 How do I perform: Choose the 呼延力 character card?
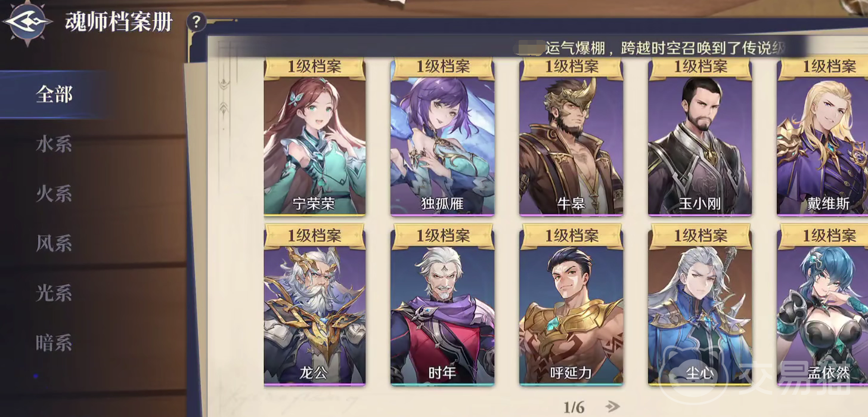tap(571, 305)
